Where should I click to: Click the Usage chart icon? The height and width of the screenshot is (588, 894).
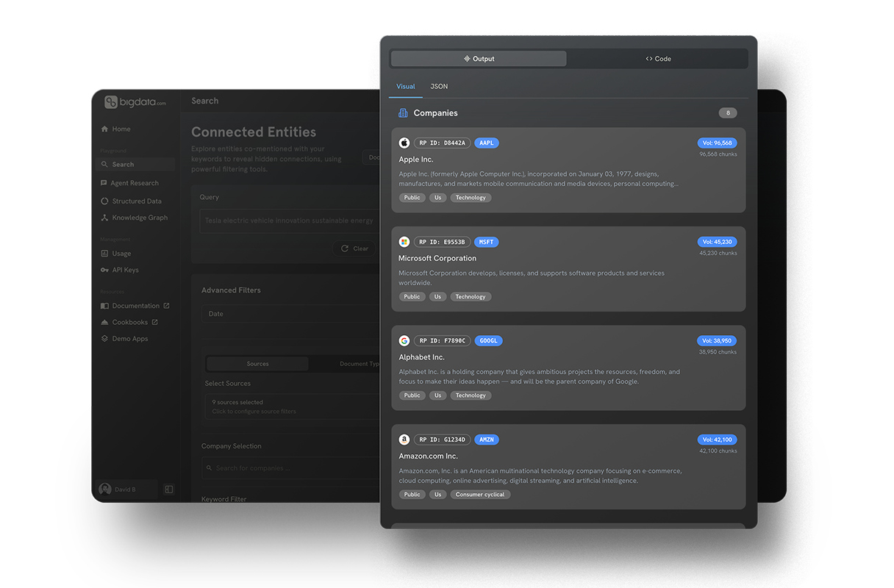click(x=104, y=254)
